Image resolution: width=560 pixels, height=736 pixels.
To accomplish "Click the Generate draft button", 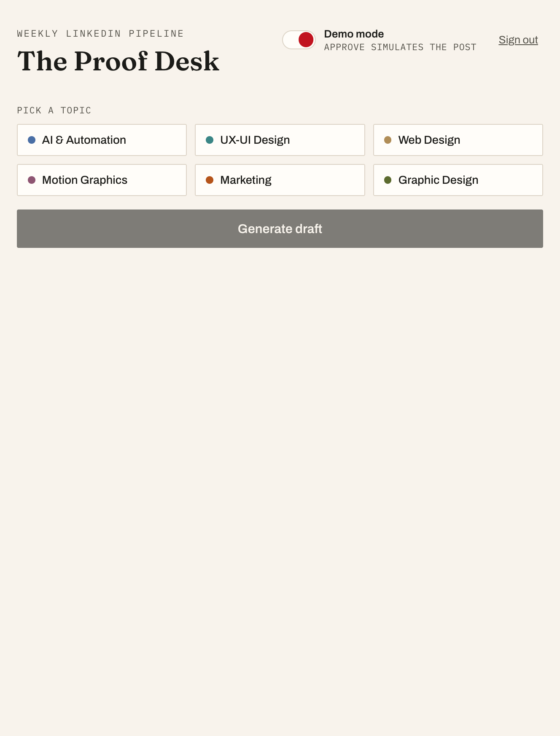I will coord(280,228).
